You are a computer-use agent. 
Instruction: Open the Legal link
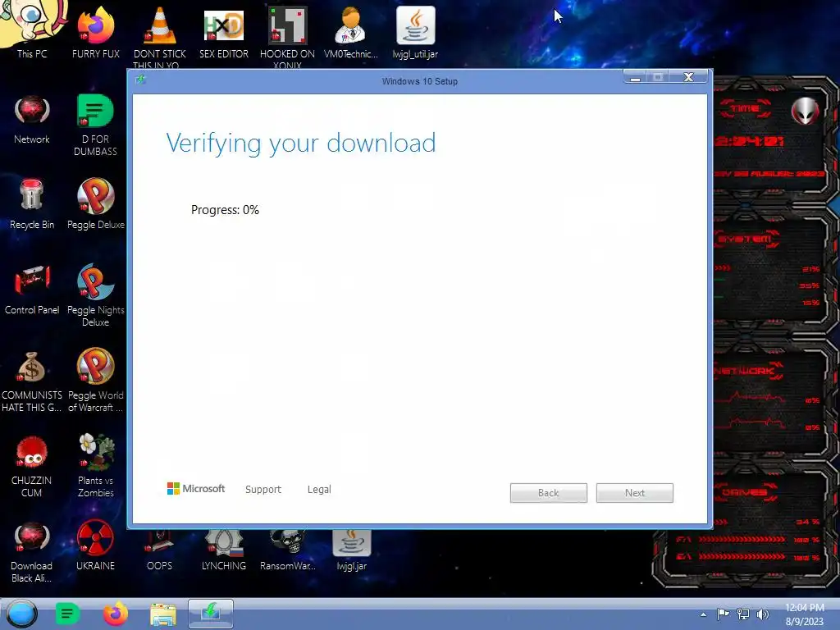point(319,489)
